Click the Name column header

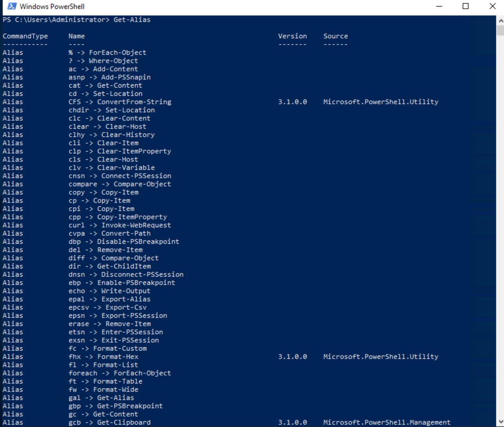point(76,36)
